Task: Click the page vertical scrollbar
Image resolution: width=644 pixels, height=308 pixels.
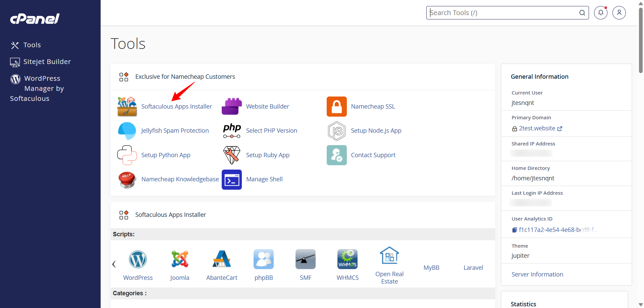Action: pyautogui.click(x=641, y=40)
